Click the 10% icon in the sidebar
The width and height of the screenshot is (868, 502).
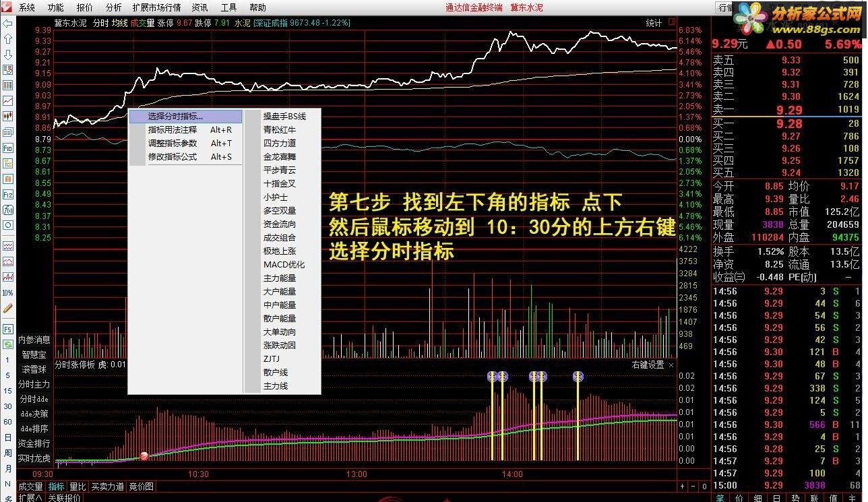point(7,292)
